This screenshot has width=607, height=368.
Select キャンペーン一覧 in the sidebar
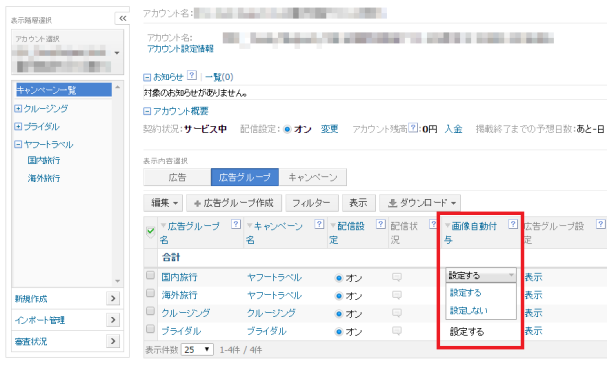tap(64, 90)
